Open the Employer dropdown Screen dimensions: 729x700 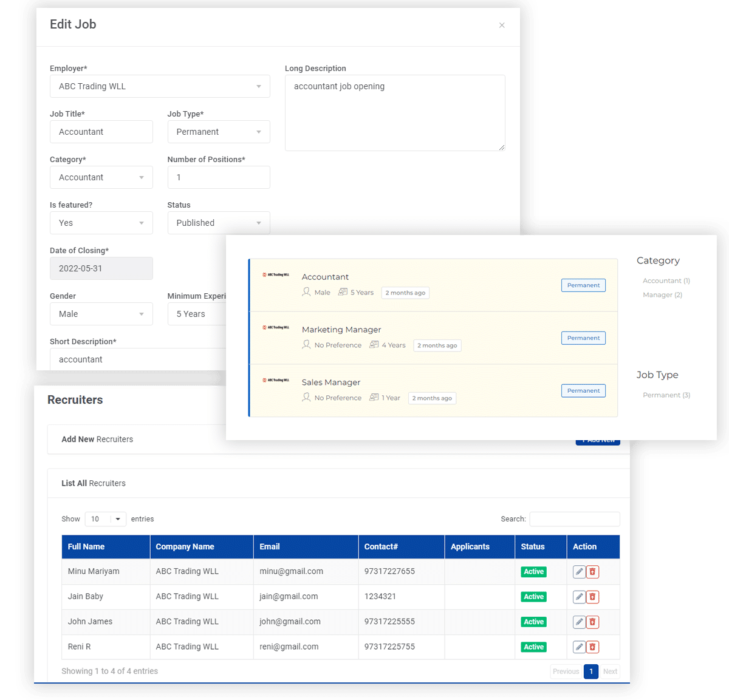coord(160,86)
